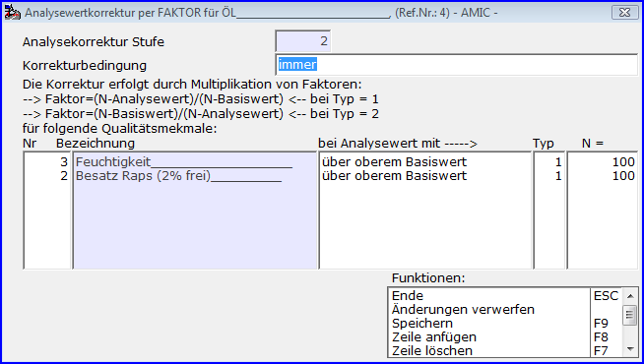Click the Funktionen list scroll down arrow
Screen dimensions: 644x364
coord(630,349)
